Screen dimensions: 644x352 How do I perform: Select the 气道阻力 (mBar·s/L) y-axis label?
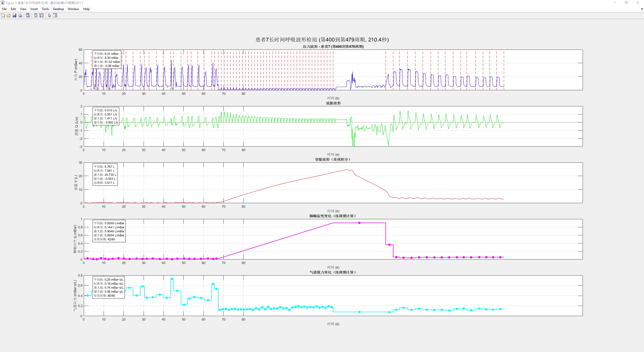75,296
